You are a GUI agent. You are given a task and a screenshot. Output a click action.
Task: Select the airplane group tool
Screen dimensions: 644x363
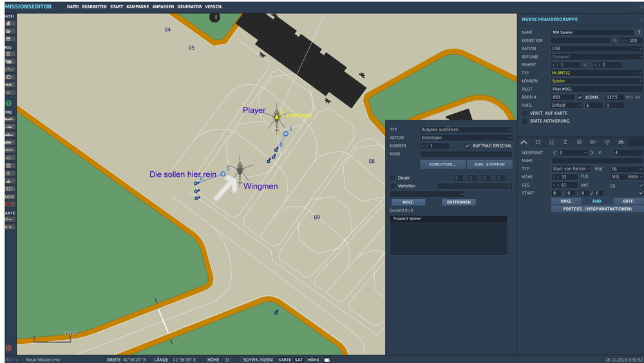[10, 119]
